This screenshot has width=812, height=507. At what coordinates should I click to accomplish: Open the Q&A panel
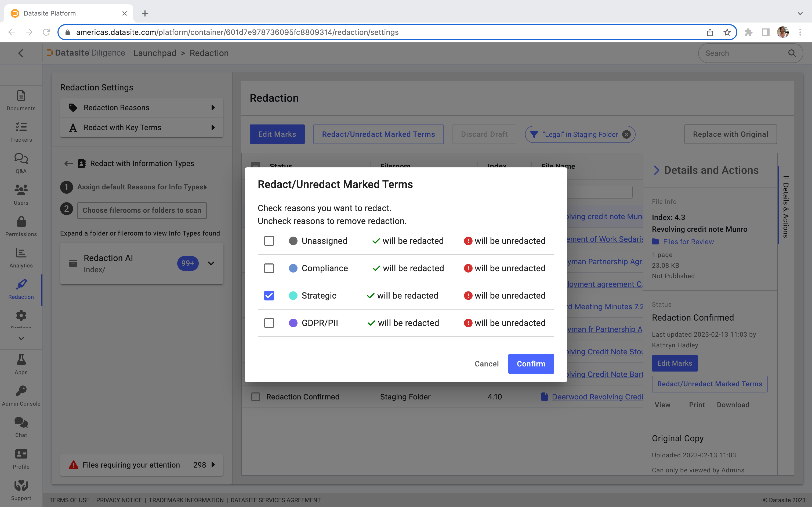coord(21,163)
